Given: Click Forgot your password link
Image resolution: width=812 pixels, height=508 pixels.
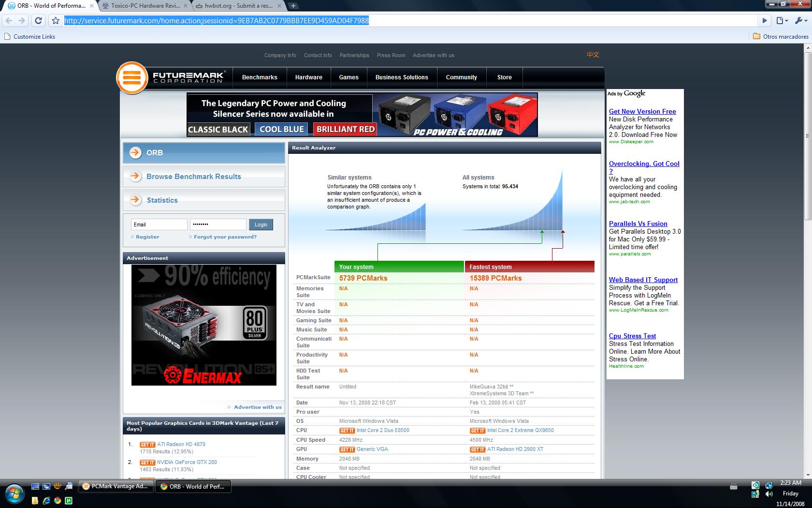Looking at the screenshot, I should 225,237.
